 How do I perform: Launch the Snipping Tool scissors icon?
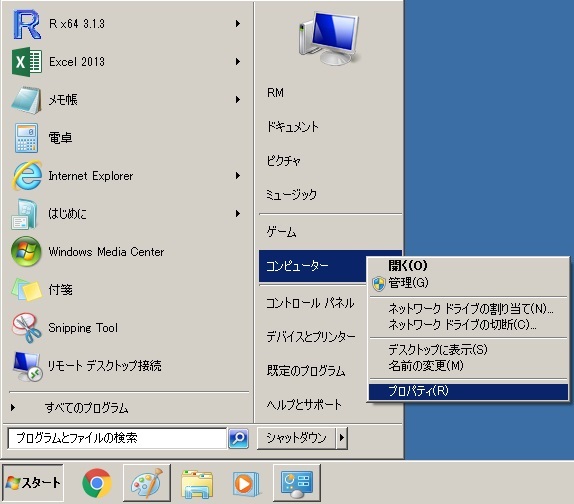point(27,328)
